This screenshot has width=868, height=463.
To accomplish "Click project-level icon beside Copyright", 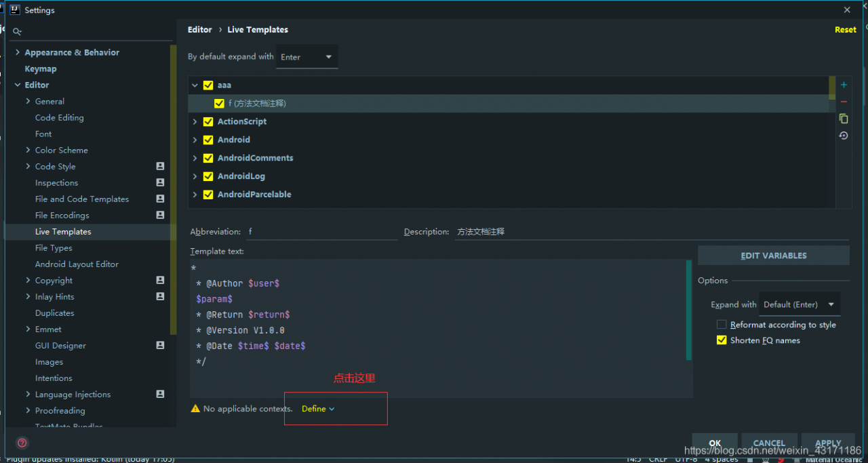I will (160, 280).
